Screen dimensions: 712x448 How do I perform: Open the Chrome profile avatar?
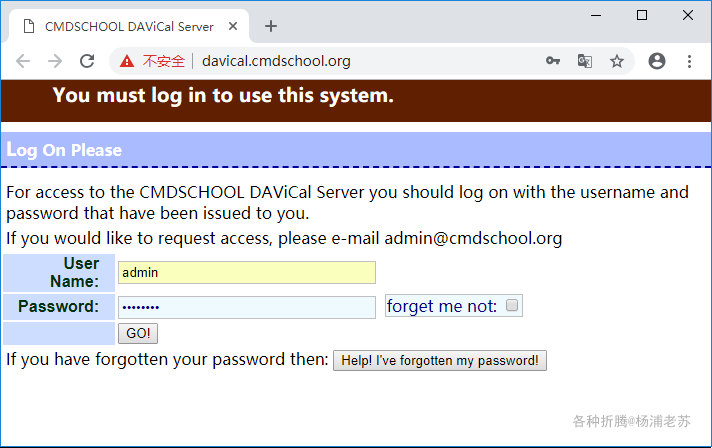[x=657, y=61]
